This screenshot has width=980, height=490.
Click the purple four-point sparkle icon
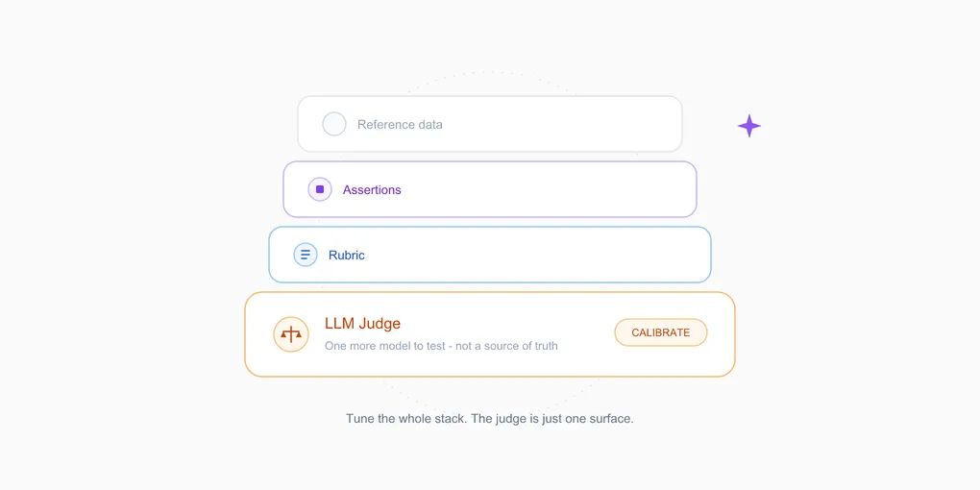(748, 126)
